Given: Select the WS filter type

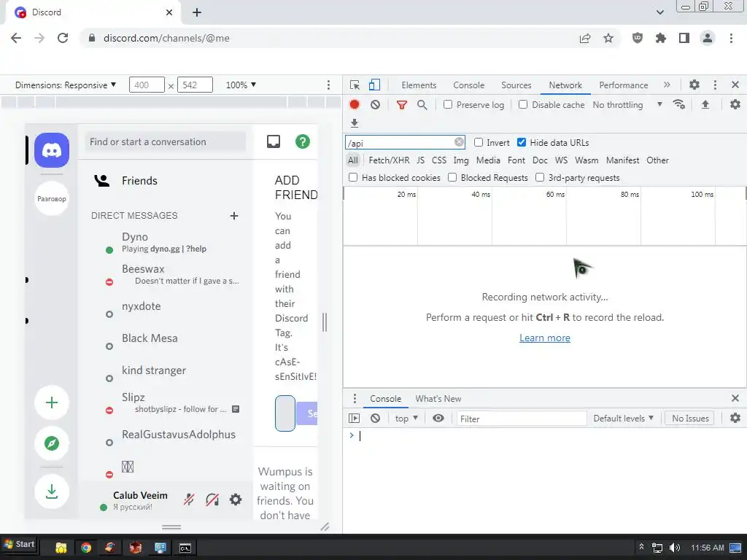Looking at the screenshot, I should click(561, 160).
